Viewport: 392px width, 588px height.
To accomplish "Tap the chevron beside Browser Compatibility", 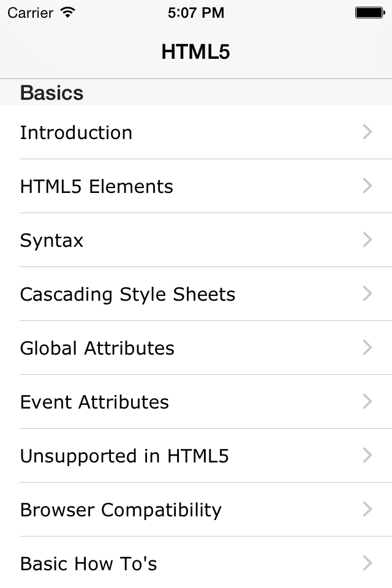I will tap(367, 510).
